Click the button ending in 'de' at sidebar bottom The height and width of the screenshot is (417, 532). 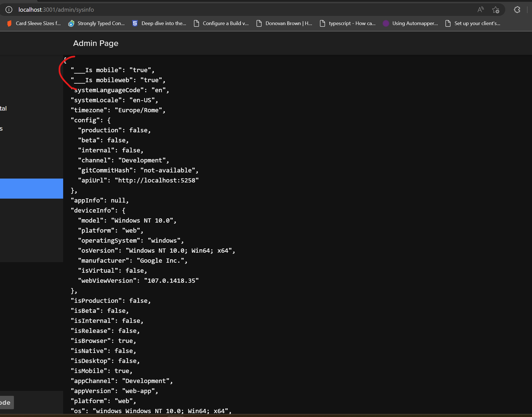pos(7,403)
